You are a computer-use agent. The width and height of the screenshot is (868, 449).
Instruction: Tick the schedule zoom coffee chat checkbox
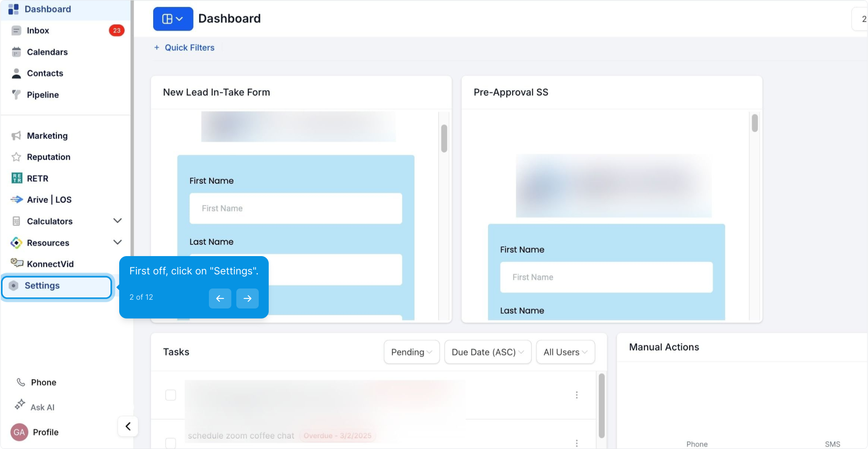tap(171, 442)
